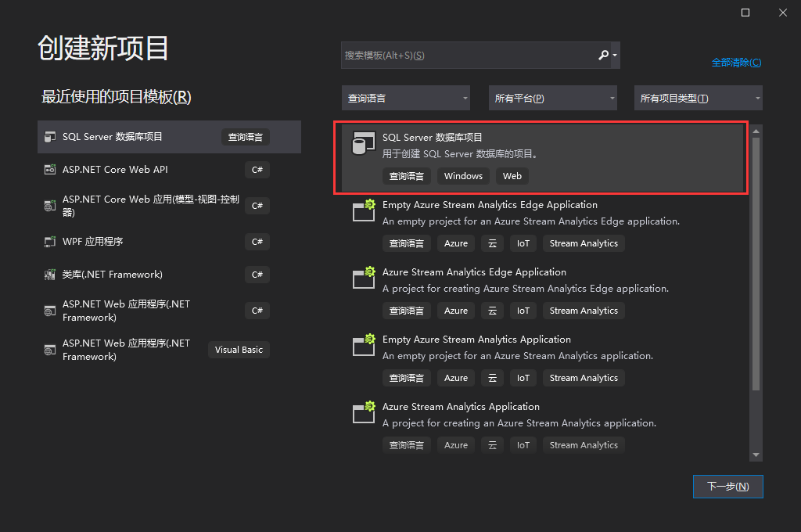Close the 创建新项目 dialog
Image resolution: width=801 pixels, height=532 pixels.
(x=782, y=13)
